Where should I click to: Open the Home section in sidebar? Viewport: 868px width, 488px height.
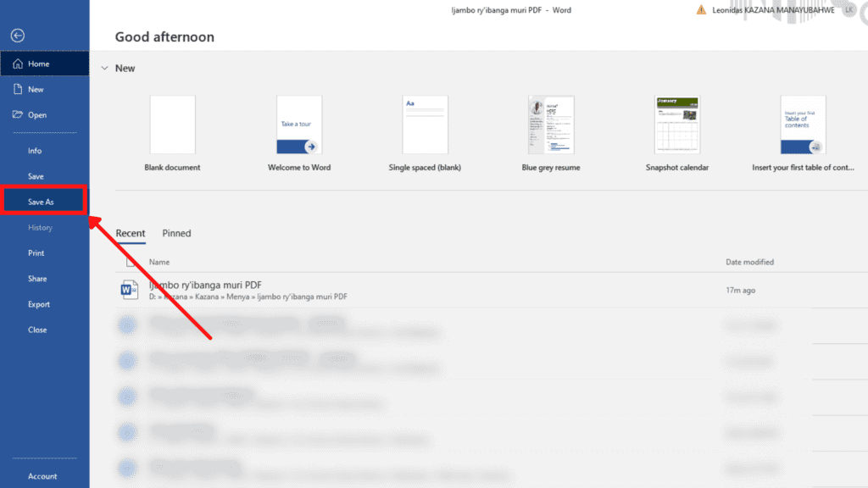(x=44, y=64)
